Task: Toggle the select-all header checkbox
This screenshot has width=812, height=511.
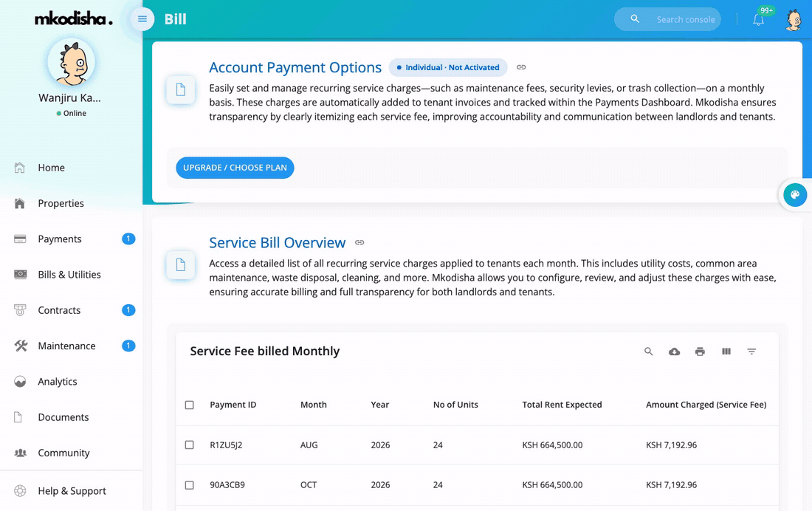Action: point(190,405)
